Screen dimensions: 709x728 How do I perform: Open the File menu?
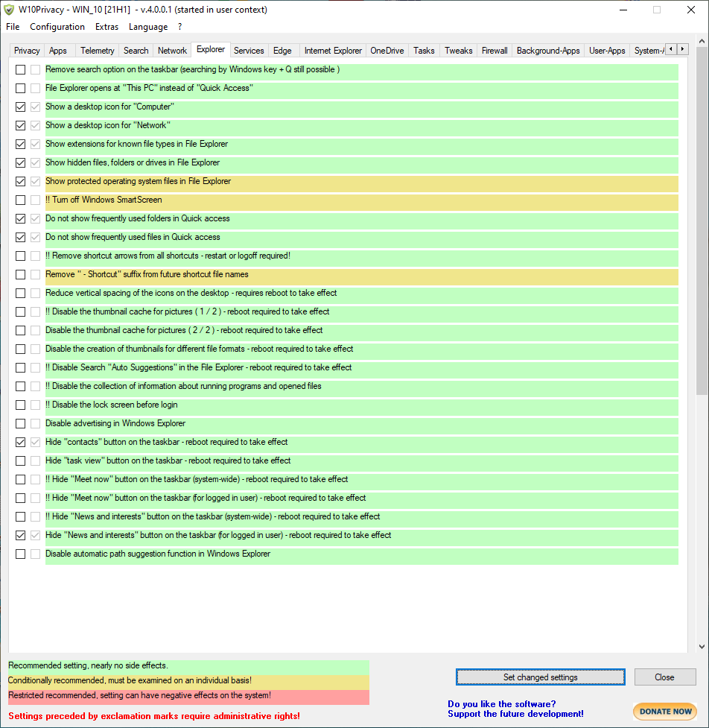click(x=13, y=27)
